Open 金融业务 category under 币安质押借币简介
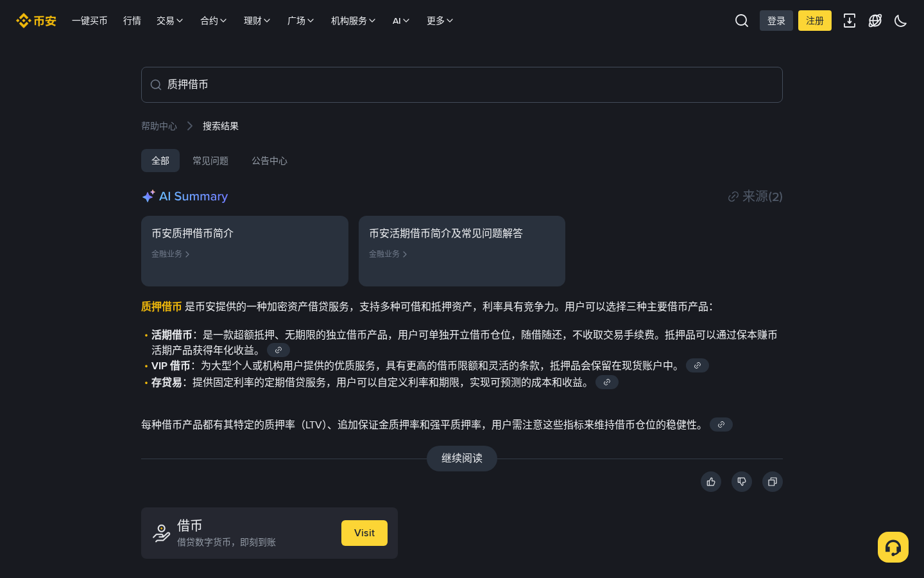 171,254
